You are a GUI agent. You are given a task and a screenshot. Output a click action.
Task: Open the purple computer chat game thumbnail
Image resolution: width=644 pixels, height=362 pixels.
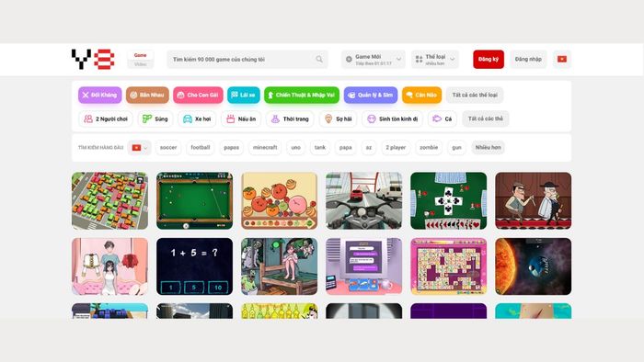pos(364,266)
